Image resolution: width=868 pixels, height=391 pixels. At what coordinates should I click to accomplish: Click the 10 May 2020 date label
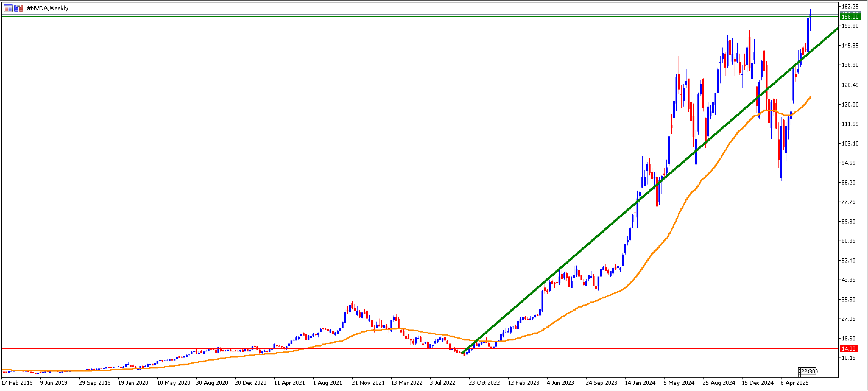click(x=174, y=383)
